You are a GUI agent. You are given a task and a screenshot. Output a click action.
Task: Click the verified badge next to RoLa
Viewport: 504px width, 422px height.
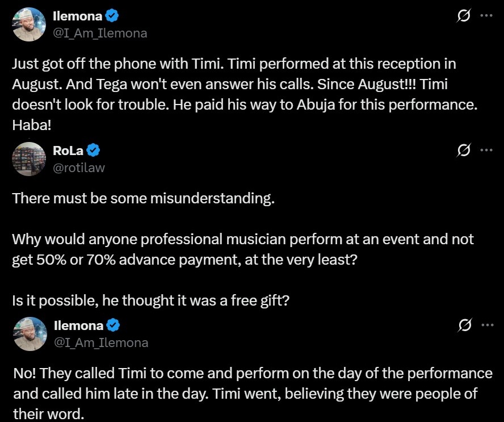tap(94, 151)
